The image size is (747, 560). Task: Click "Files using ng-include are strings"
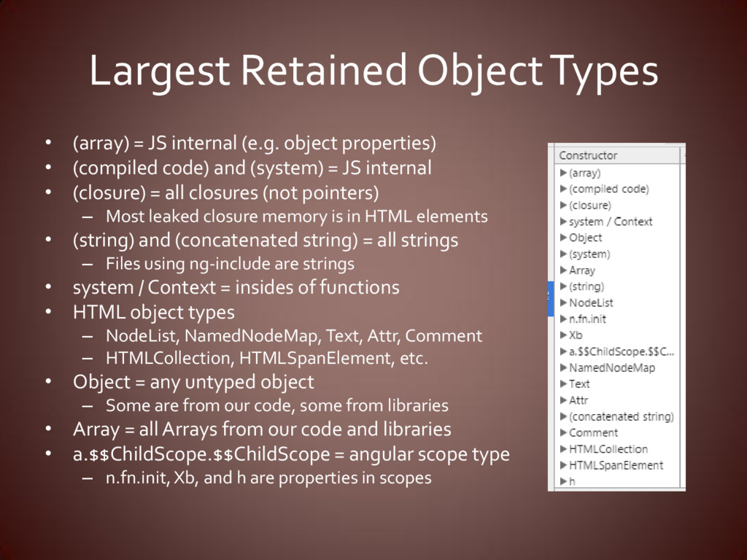coord(230,264)
